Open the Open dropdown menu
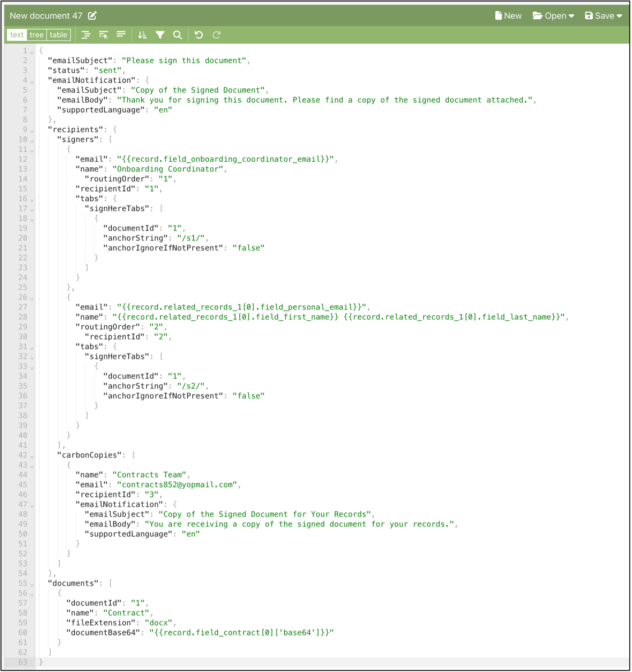 (x=553, y=15)
